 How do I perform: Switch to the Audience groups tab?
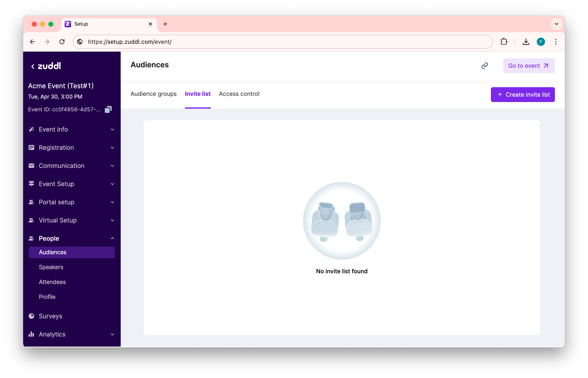coord(154,94)
